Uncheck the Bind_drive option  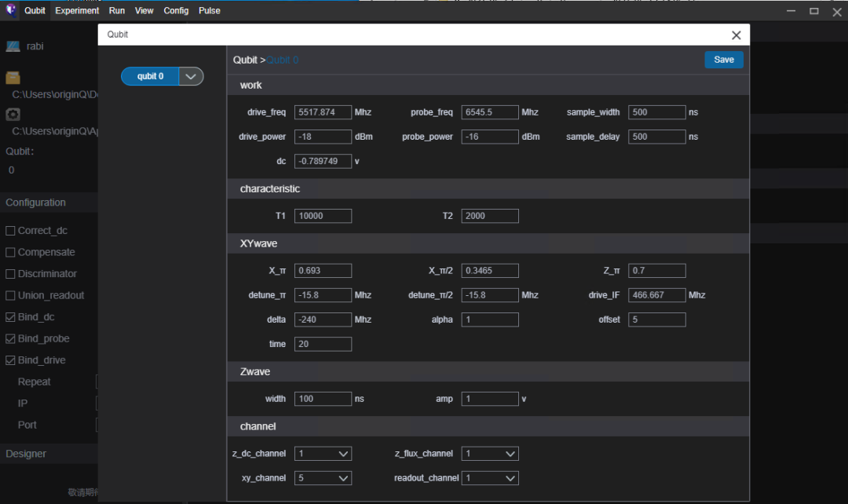coord(10,360)
